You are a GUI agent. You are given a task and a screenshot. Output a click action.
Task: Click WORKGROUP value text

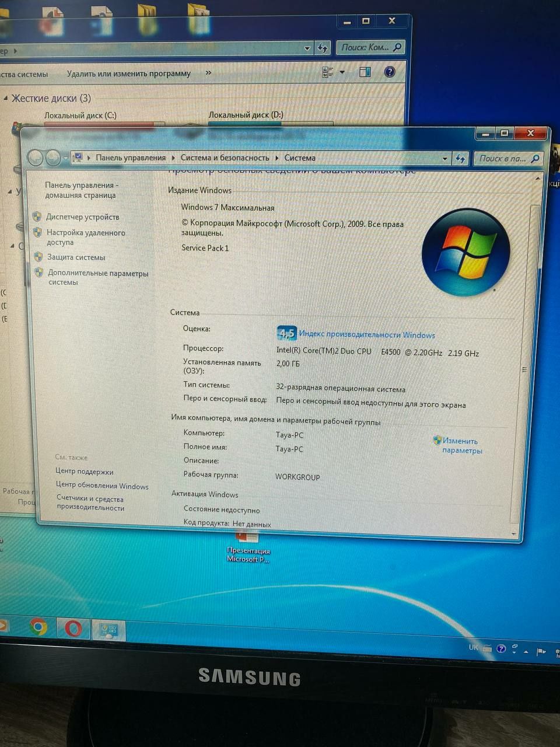(297, 477)
